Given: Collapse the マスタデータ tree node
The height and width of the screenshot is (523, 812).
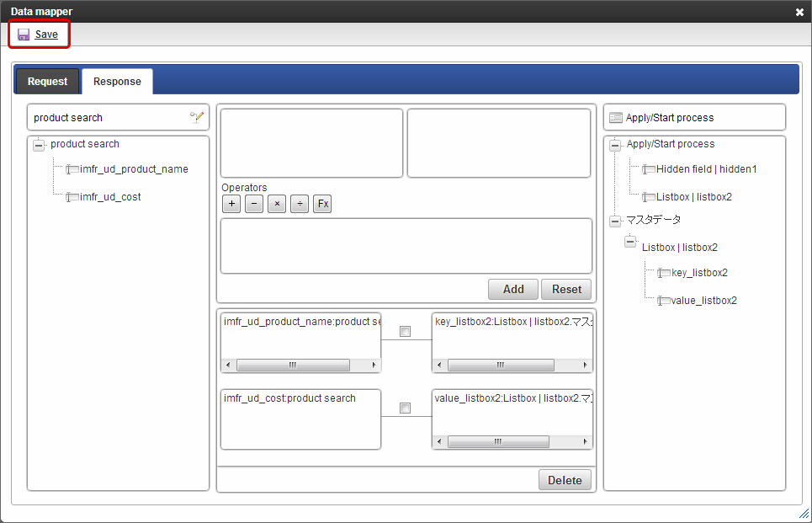Looking at the screenshot, I should (615, 221).
